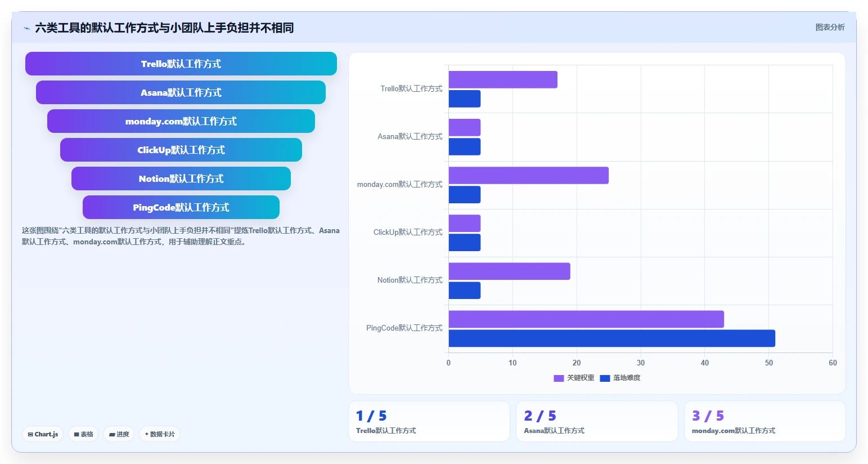Click the Asana默认工作方式 chart axis label
868x464 pixels.
coord(410,137)
